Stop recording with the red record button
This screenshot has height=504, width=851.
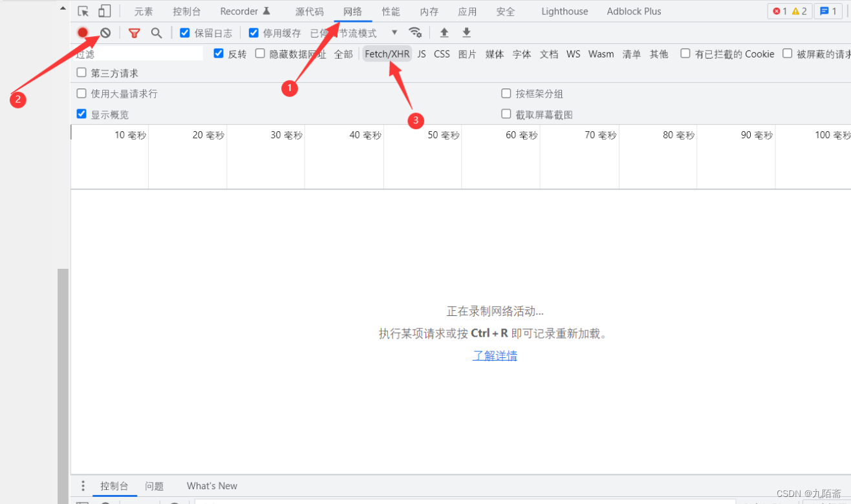(83, 33)
